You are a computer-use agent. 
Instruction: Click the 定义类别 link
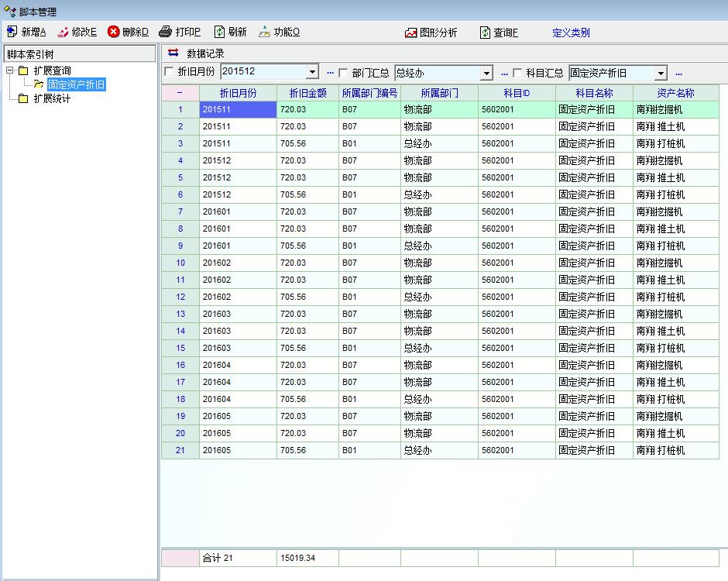pyautogui.click(x=571, y=33)
